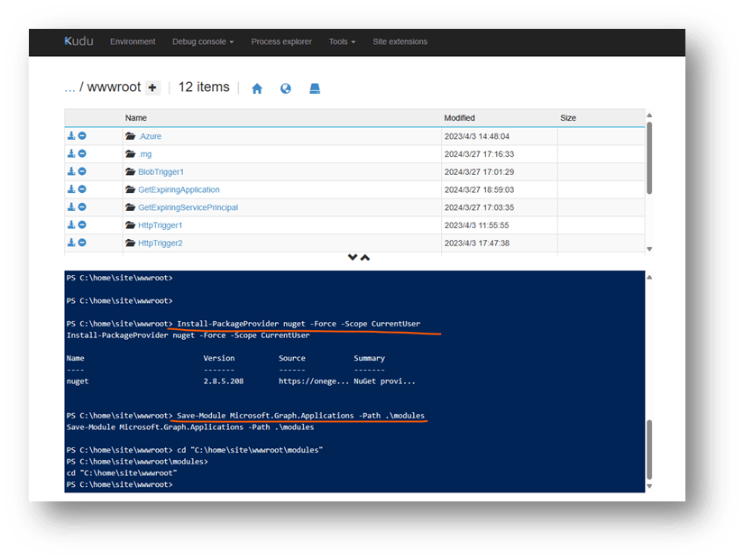Open the Environment page
Screen dimensions: 744x560
(133, 41)
